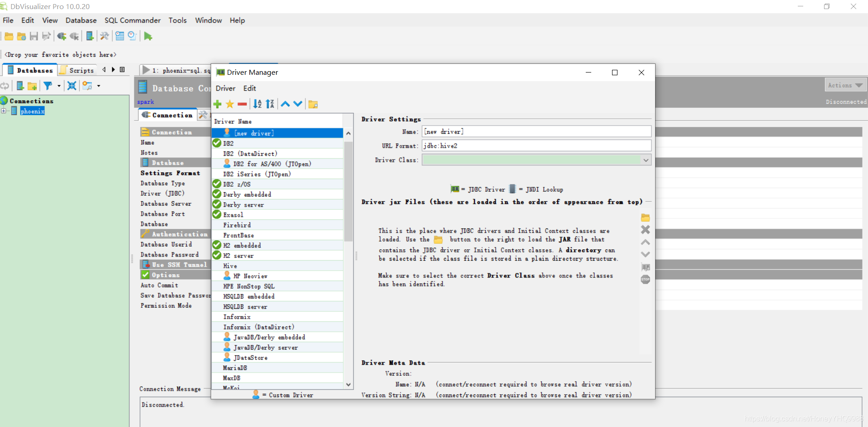
Task: Switch to the Scripts tab
Action: pos(77,70)
